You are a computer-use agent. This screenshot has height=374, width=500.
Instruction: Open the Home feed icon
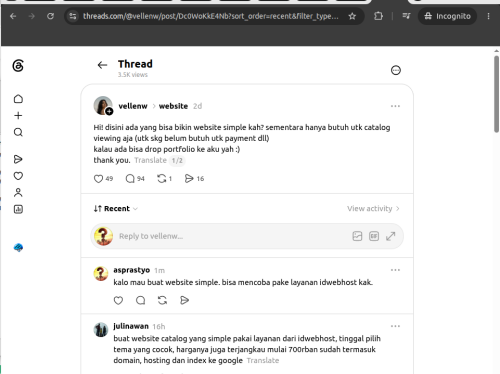(18, 99)
